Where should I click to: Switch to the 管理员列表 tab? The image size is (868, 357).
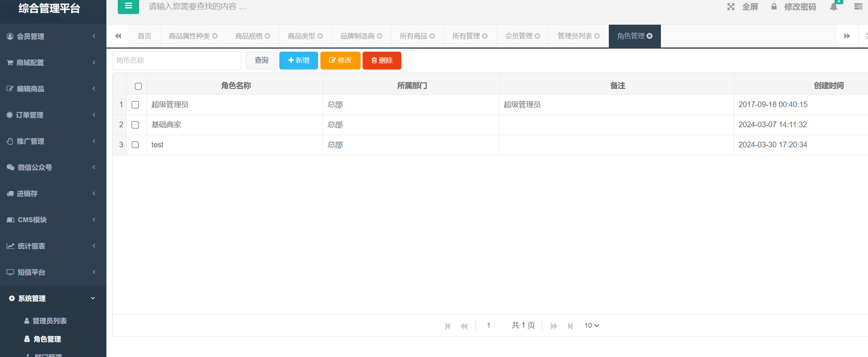(575, 36)
